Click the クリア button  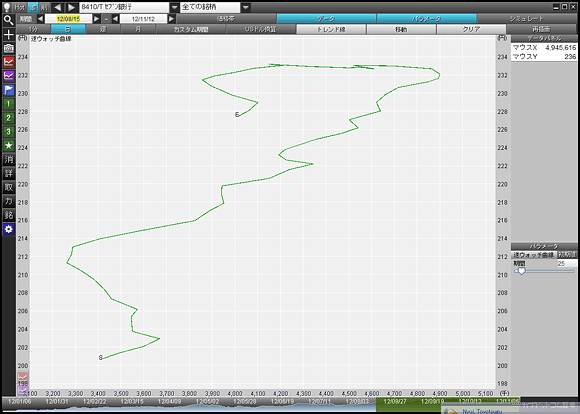pyautogui.click(x=471, y=29)
